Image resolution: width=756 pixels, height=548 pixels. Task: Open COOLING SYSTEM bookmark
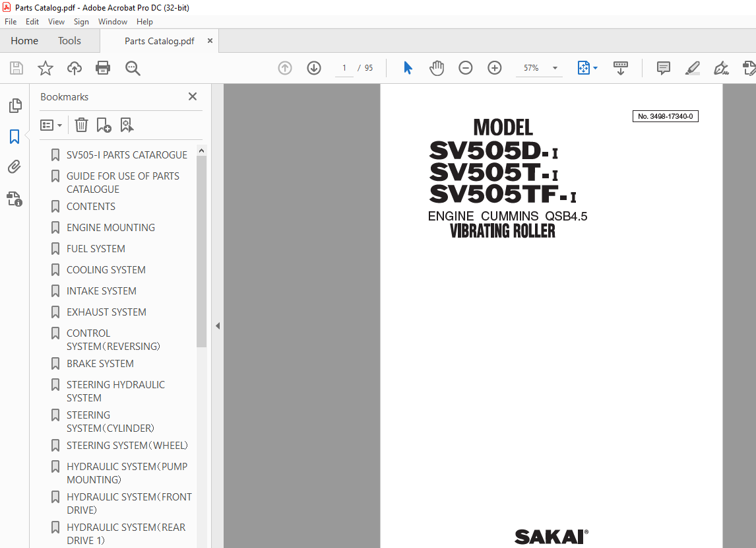(106, 269)
